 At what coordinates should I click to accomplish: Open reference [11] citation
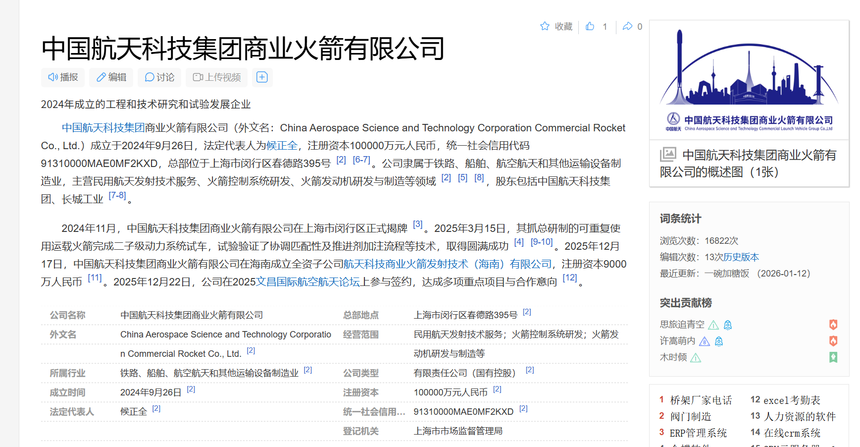pyautogui.click(x=95, y=278)
